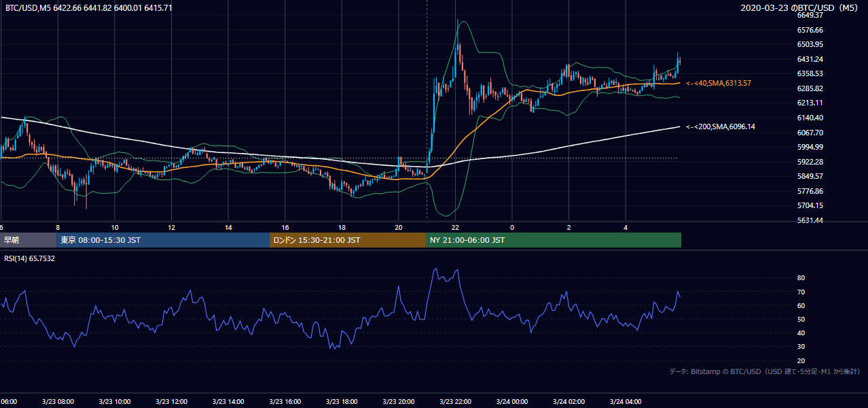Click hour label 22 under the price chart

point(455,227)
